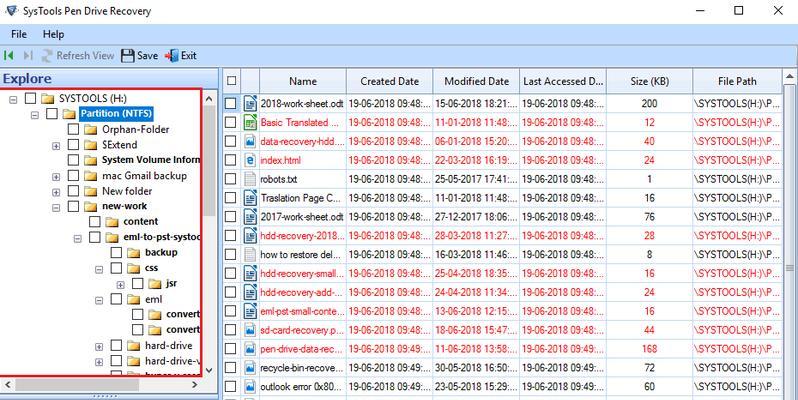Click the pen-drive-data-rec image icon
This screenshot has height=400, width=798.
tap(250, 349)
